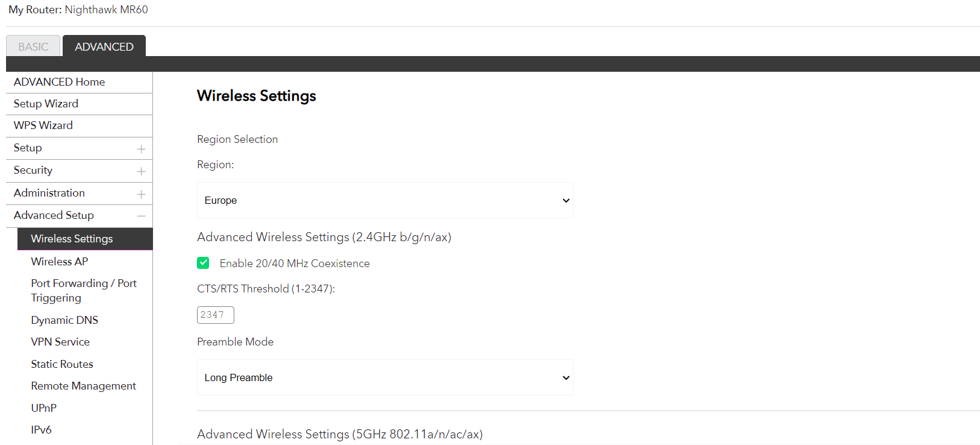Toggle Enable 20/40 MHz Coexistence checkbox

[204, 263]
